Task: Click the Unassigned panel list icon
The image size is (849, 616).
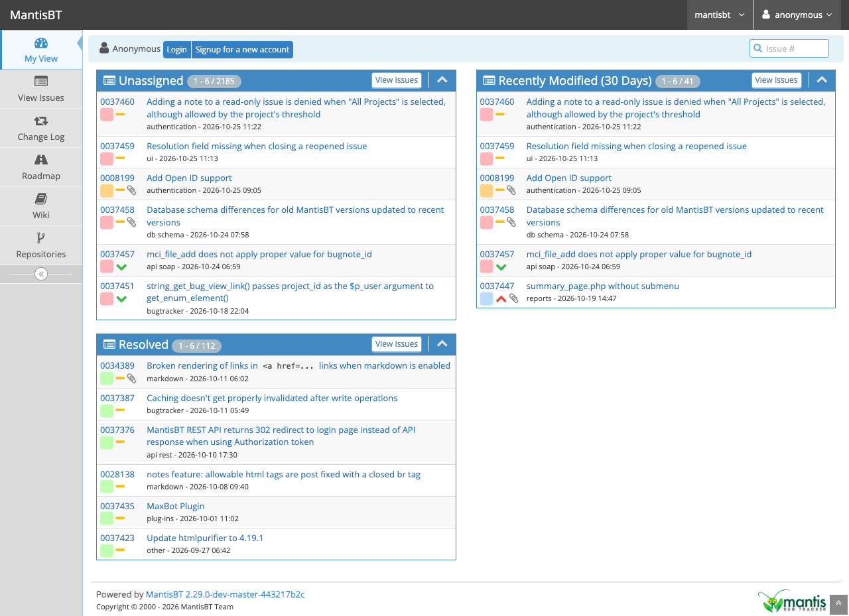Action: pyautogui.click(x=109, y=81)
